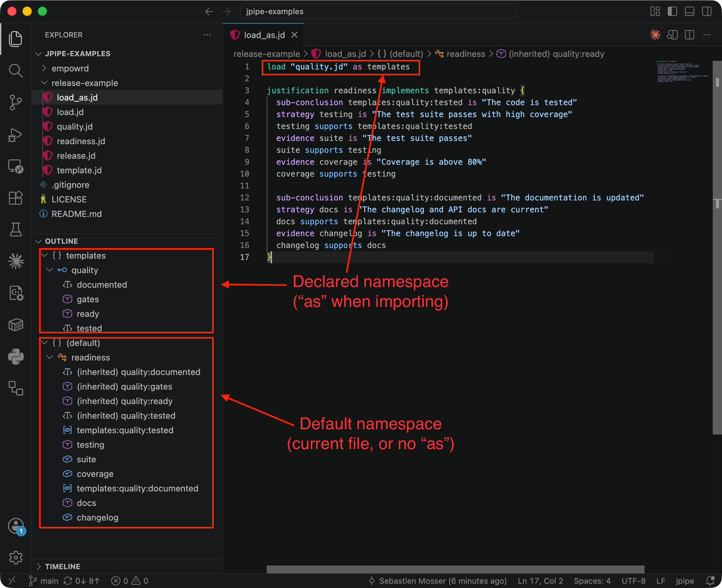Click (default) in the breadcrumb
722x588 pixels.
point(406,54)
